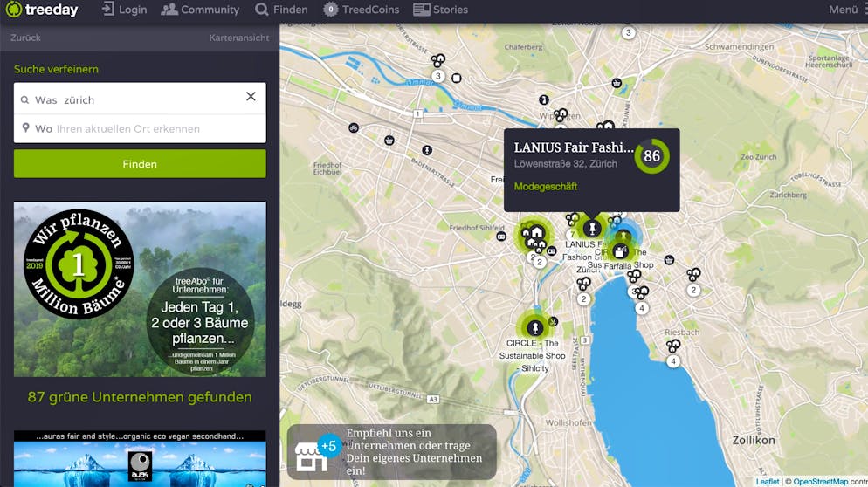Click the score 86 rating circle
Viewport: 868px width, 487px height.
pos(651,156)
